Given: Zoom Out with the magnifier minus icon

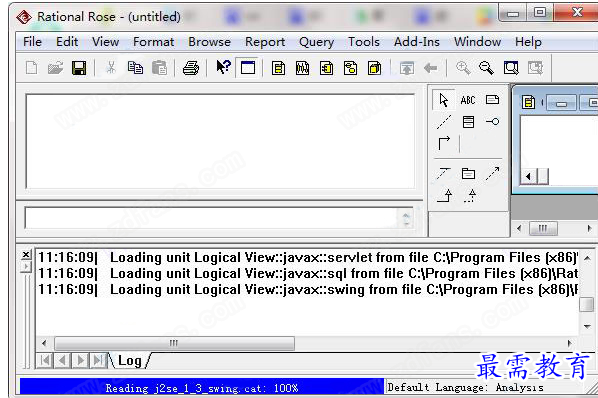Looking at the screenshot, I should tap(487, 68).
